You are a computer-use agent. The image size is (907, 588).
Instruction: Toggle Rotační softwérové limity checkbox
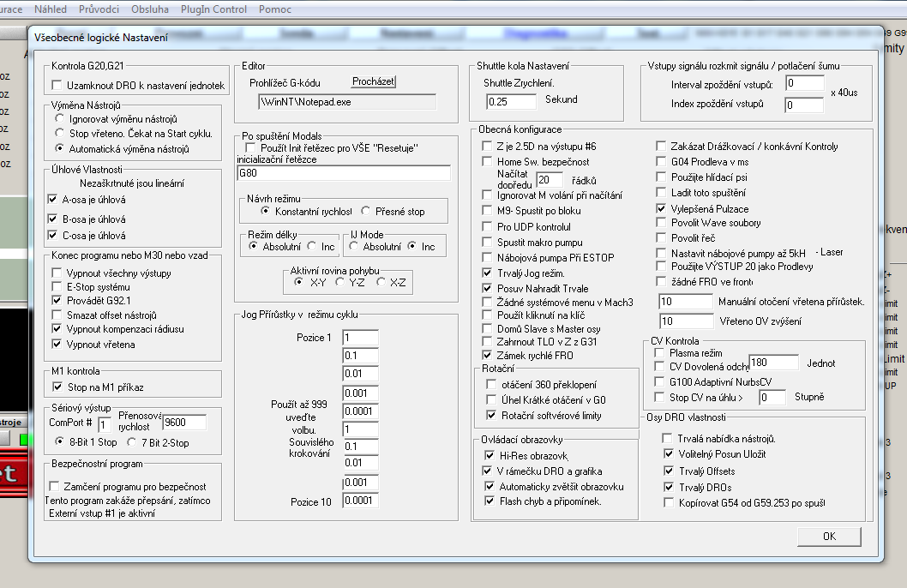click(x=492, y=416)
